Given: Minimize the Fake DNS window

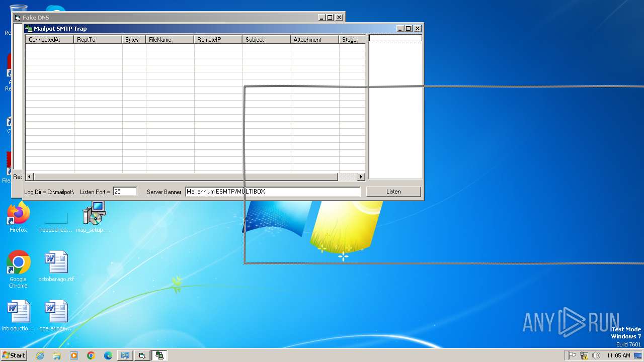Looking at the screenshot, I should tap(322, 17).
